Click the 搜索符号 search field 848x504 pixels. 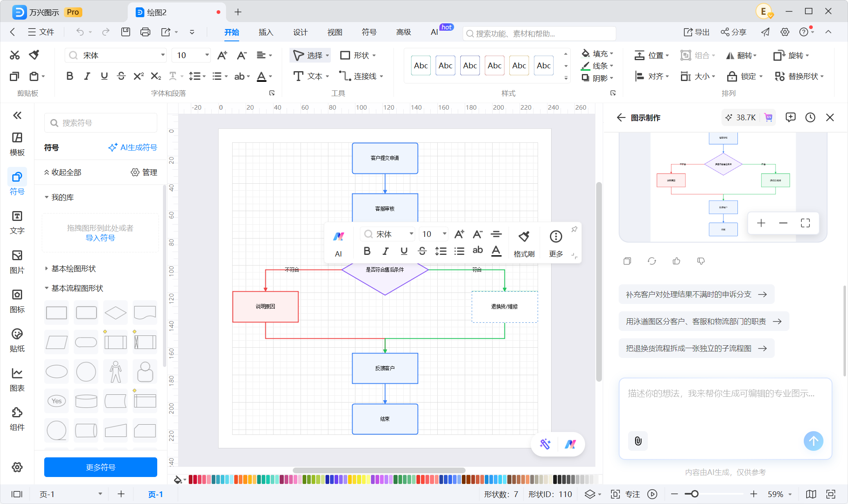point(101,123)
